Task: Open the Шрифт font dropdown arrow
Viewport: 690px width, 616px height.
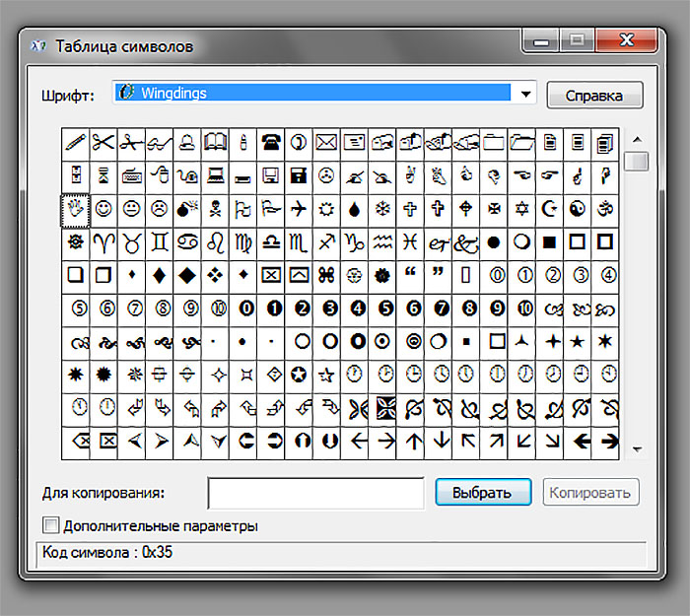Action: click(525, 94)
